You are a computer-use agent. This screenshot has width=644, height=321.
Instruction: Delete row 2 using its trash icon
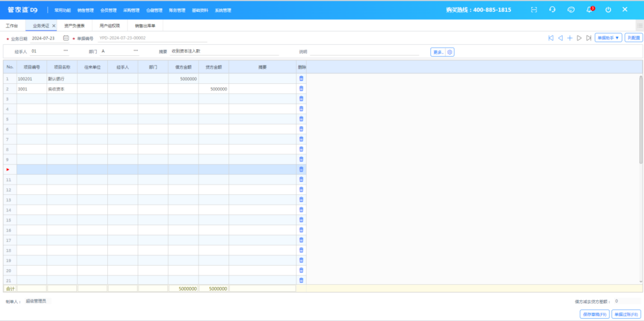(301, 89)
